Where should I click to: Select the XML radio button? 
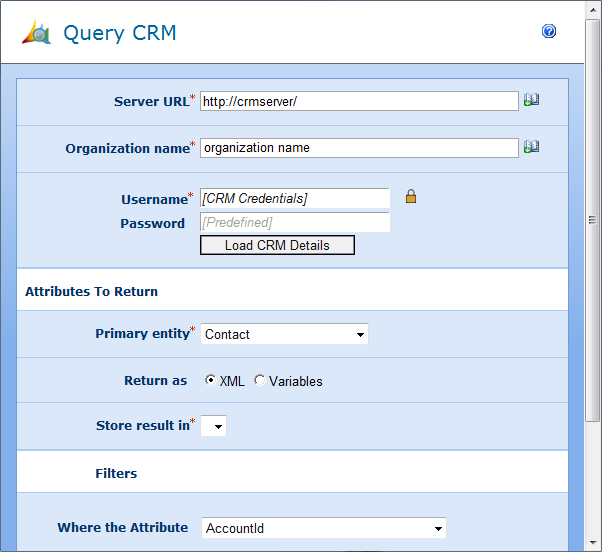210,381
